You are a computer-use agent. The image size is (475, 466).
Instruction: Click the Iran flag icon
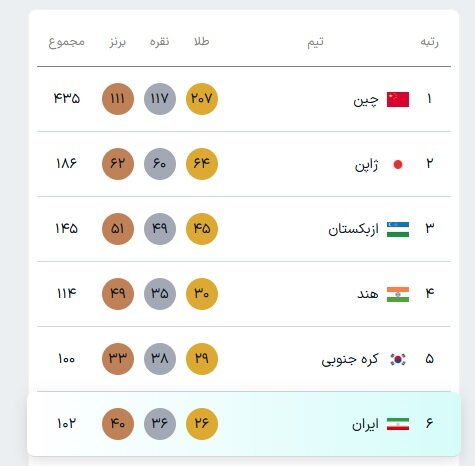(x=398, y=424)
